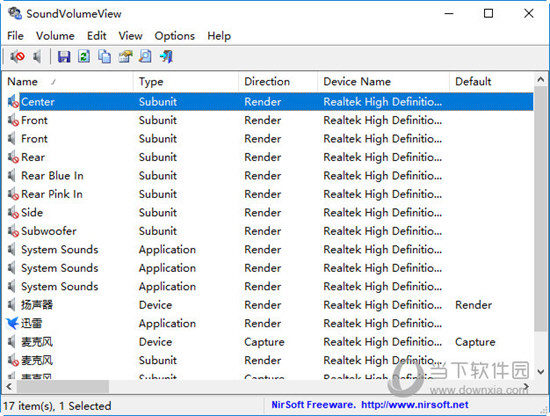Click the blue bird icon beside 迅雷
This screenshot has width=550, height=416.
pos(13,323)
